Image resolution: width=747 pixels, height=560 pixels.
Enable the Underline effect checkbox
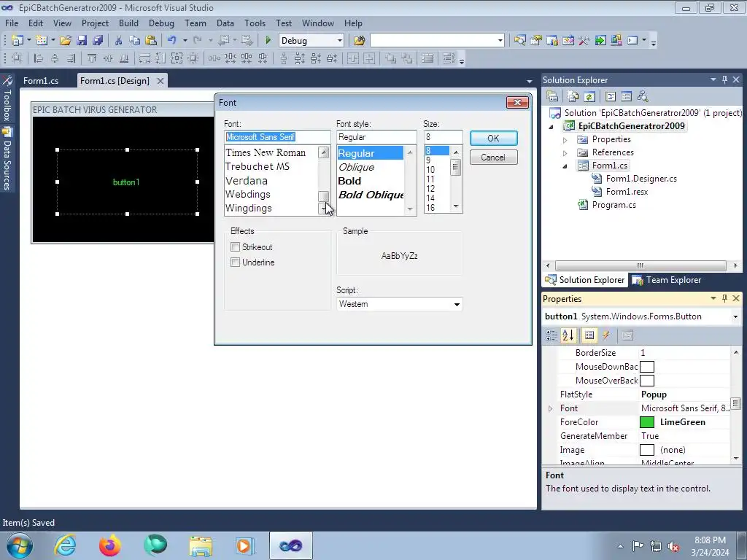click(235, 262)
